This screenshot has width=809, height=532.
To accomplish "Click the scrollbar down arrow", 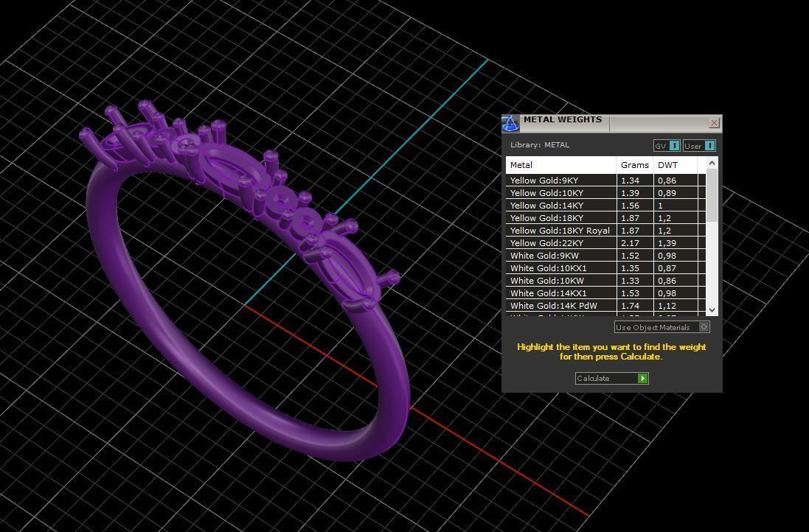I will tap(712, 309).
